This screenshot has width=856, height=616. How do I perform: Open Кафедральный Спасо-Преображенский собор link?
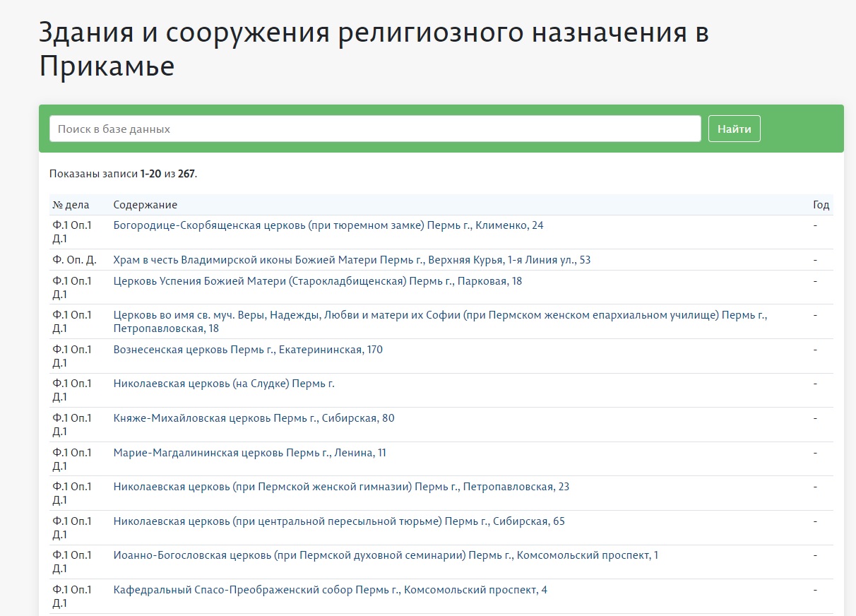330,590
